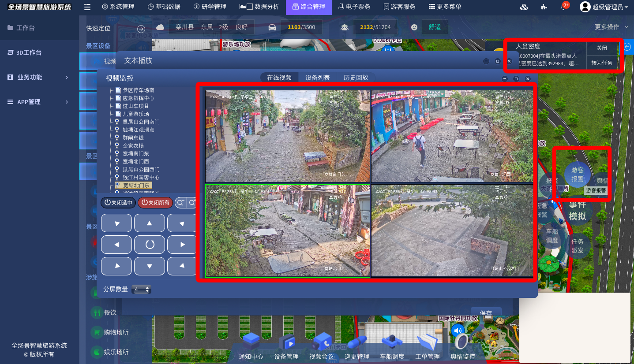Click the 保存 button
Image resolution: width=634 pixels, height=364 pixels.
click(x=486, y=312)
